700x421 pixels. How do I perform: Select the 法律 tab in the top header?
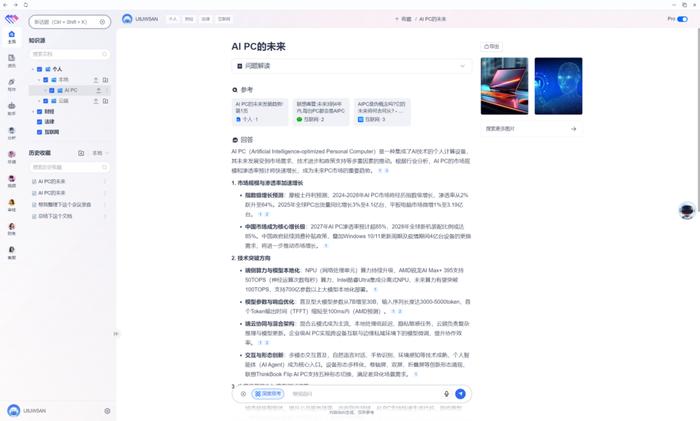[x=206, y=19]
